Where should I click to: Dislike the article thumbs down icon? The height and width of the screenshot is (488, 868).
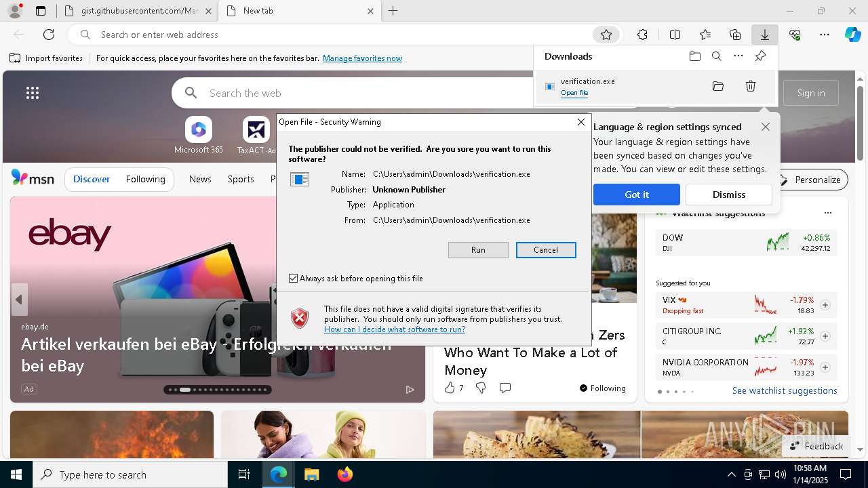[481, 388]
